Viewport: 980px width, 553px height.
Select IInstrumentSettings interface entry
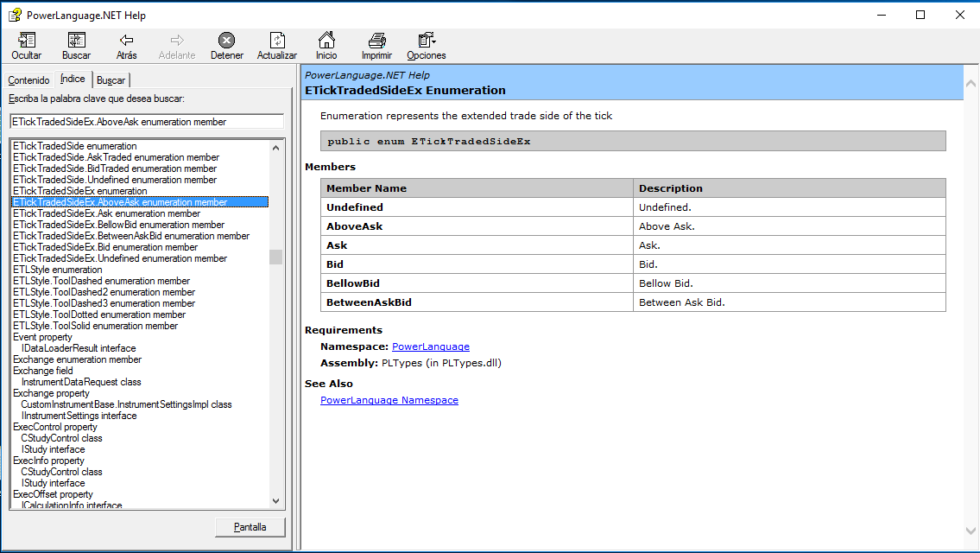79,416
